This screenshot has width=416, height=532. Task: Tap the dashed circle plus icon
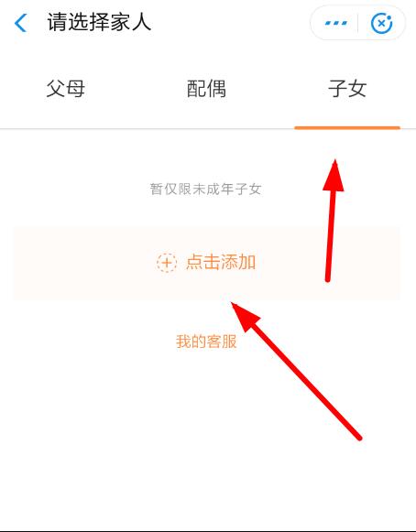167,262
